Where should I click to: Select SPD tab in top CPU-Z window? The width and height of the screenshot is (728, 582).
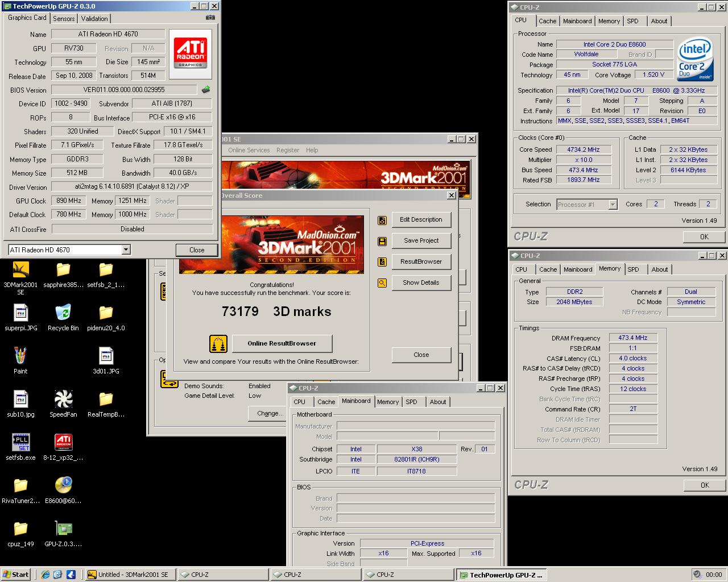[633, 21]
